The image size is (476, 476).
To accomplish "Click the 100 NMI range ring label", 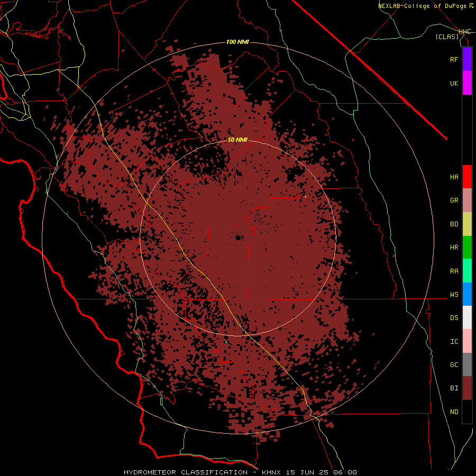I will coord(237,42).
